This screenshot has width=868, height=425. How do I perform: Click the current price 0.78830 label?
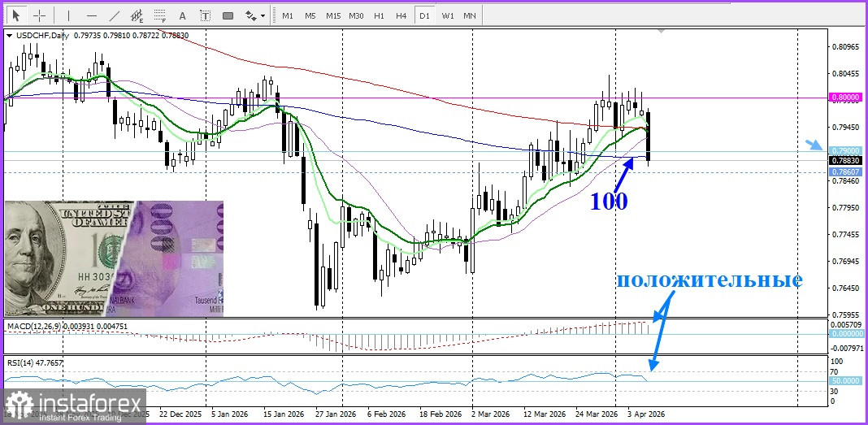coord(845,160)
